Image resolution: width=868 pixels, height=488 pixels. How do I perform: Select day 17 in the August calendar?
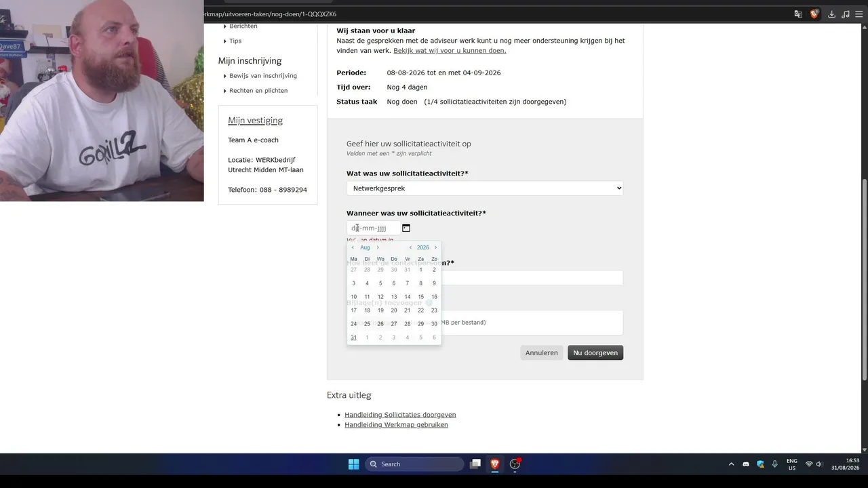coord(353,310)
